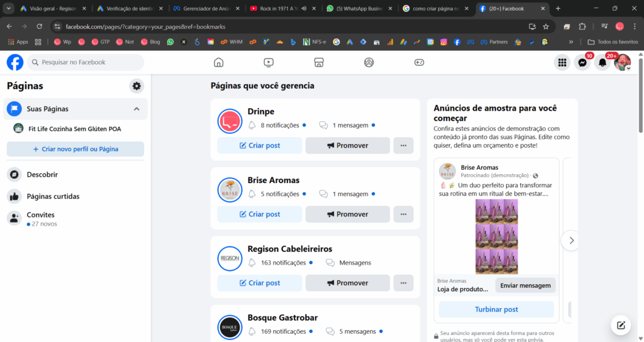View Bosque Gastrobar 169 notificações

(280, 331)
